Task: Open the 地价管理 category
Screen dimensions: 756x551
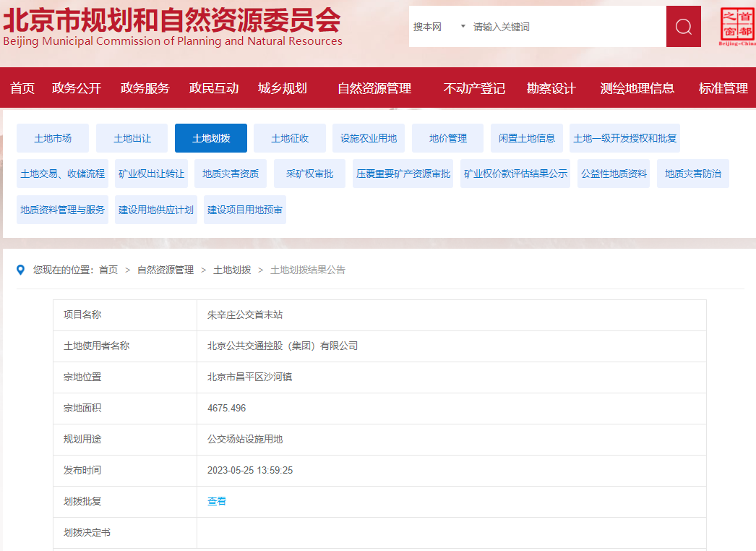Action: (448, 138)
